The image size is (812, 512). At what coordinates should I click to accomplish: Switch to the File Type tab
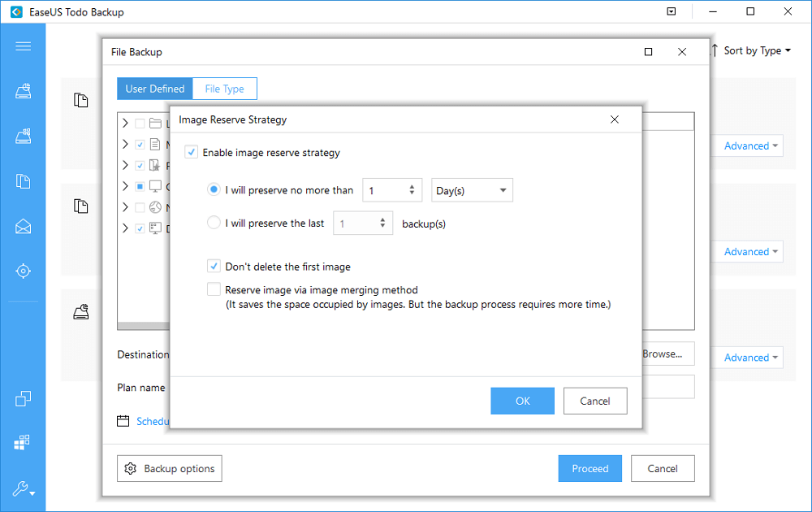[224, 89]
